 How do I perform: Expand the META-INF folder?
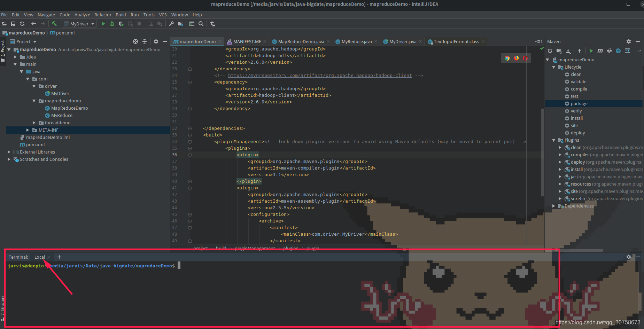coord(28,130)
